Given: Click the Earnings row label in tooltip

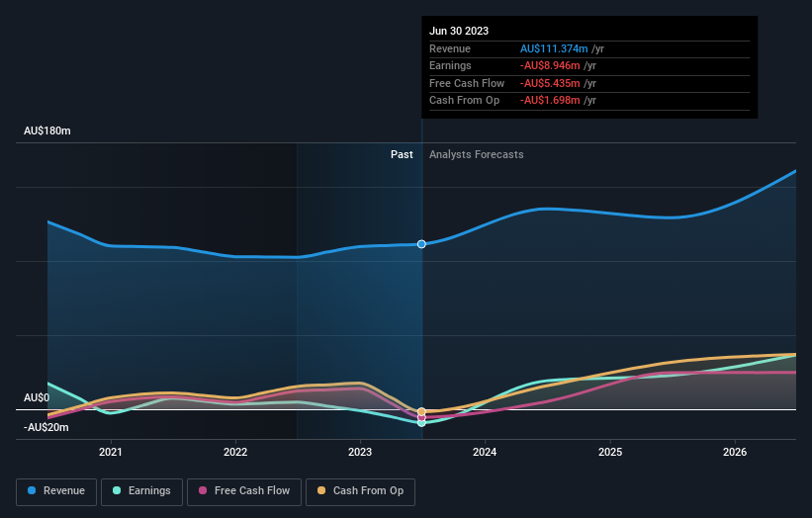Looking at the screenshot, I should click(x=450, y=65).
